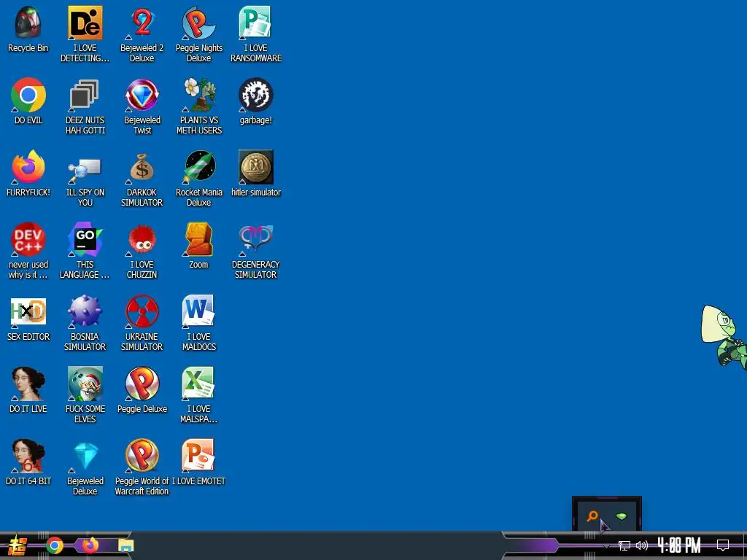Select the Kingdom Hearts heart-logo shortcut
The height and width of the screenshot is (560, 747).
pos(256,239)
